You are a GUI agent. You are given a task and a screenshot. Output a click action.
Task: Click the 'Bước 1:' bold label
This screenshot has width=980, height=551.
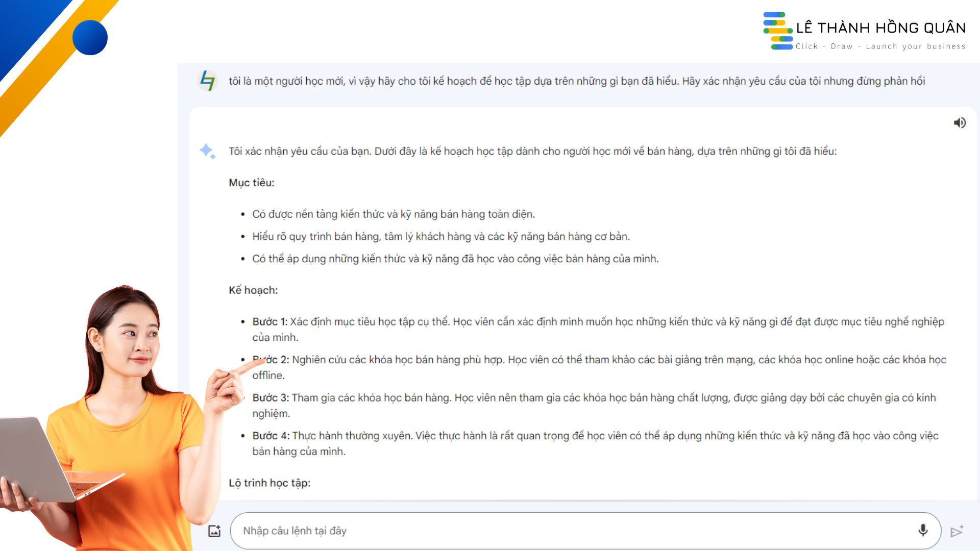coord(270,322)
